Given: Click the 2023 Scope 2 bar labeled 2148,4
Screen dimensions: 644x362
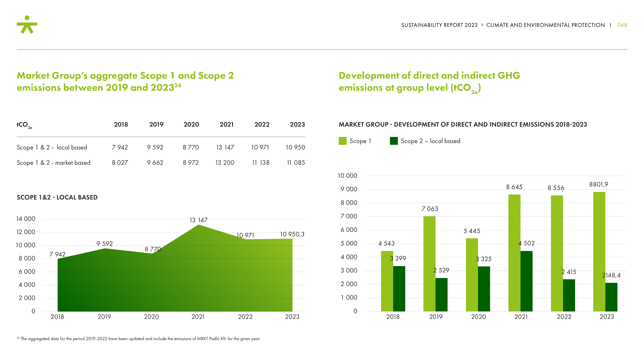Looking at the screenshot, I should tap(611, 297).
